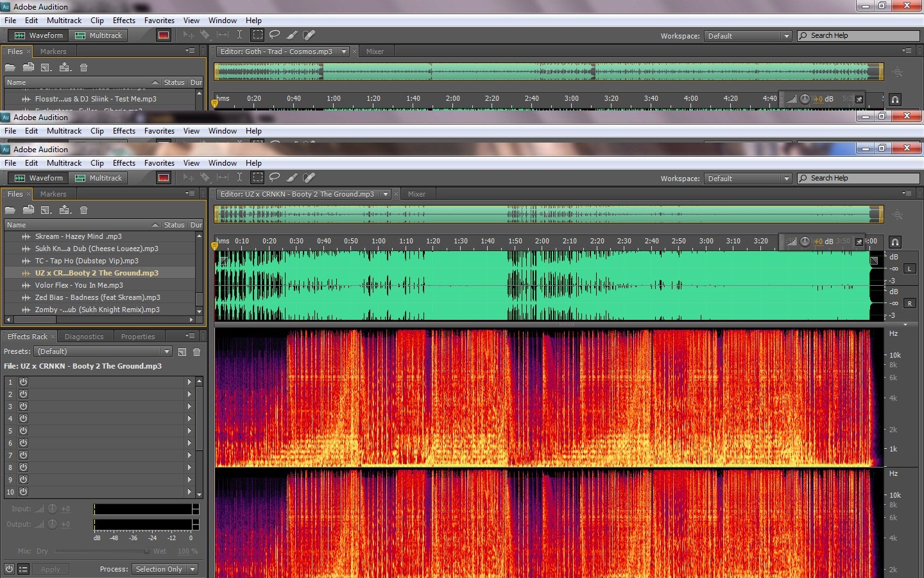Open Favorites menu in front window
Screen dimensions: 924x578
(159, 163)
